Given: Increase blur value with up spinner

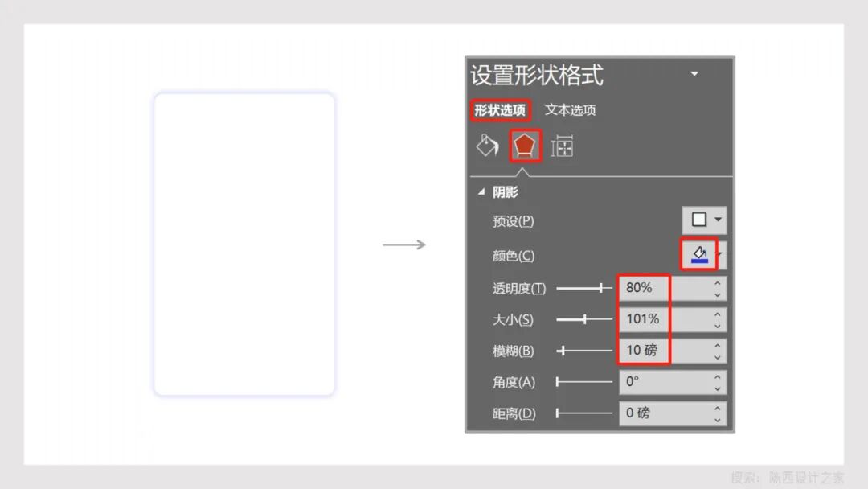Looking at the screenshot, I should [718, 345].
